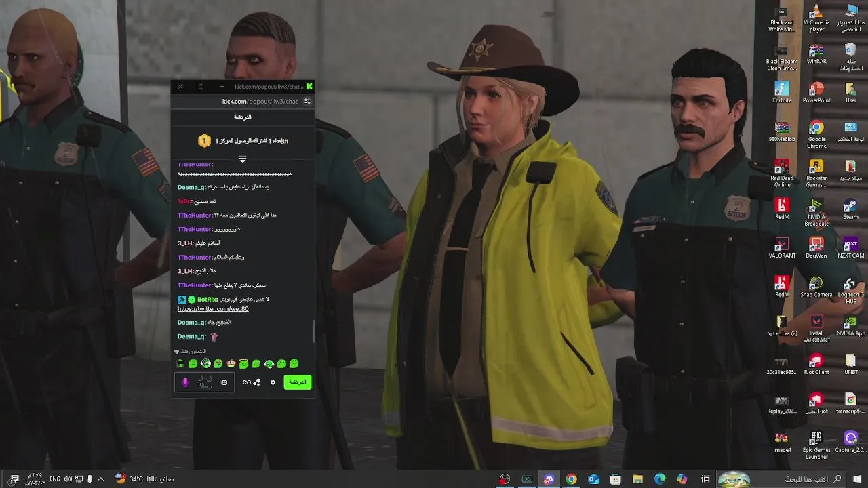Click the kick.com/popout/llw3/chat address bar

[x=260, y=101]
